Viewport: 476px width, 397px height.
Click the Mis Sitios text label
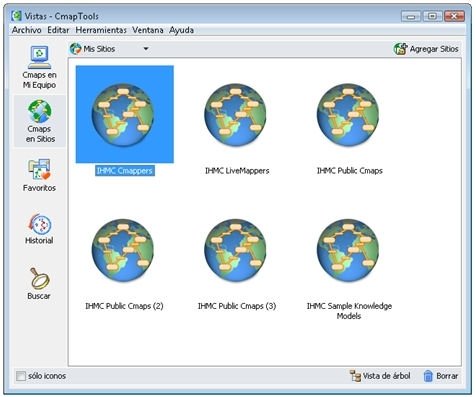[99, 49]
